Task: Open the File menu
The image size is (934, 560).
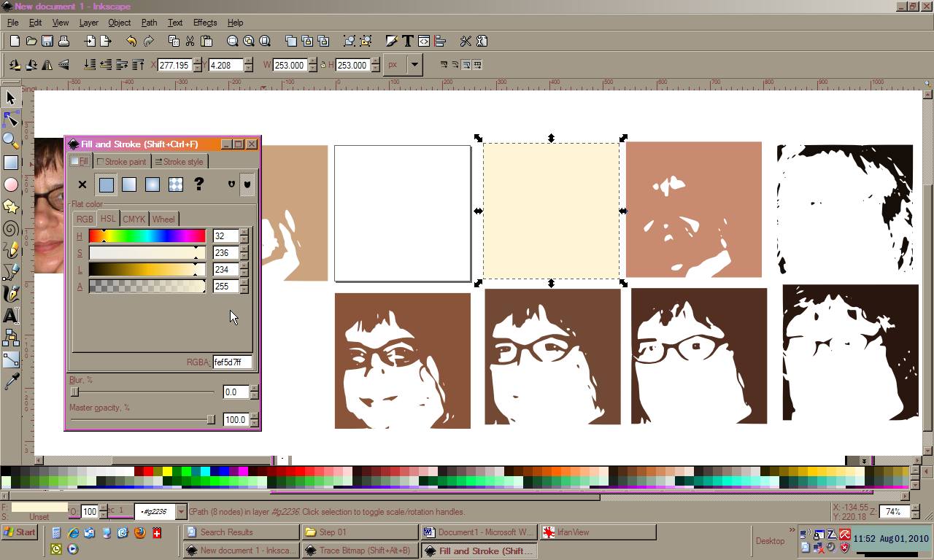Action: click(x=12, y=23)
